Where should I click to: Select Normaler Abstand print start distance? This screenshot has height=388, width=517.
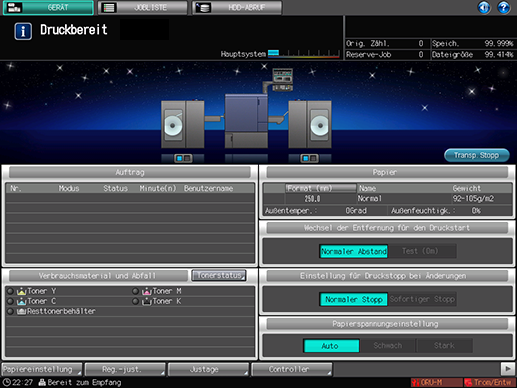tap(354, 251)
